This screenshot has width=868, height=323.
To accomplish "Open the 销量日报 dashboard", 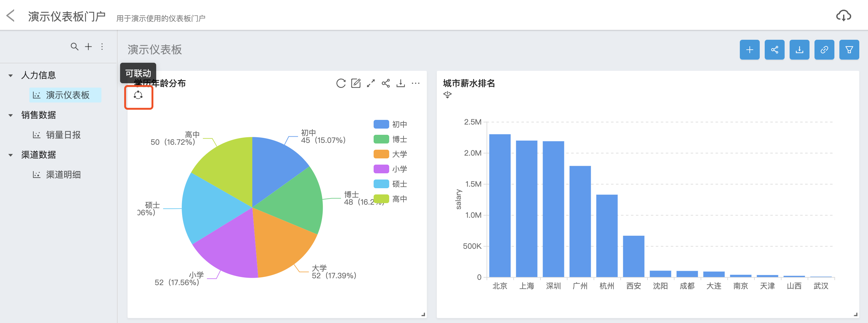I will click(63, 135).
